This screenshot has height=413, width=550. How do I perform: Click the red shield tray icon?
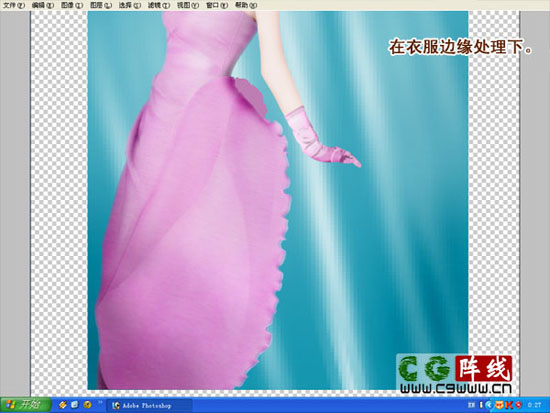pos(518,405)
